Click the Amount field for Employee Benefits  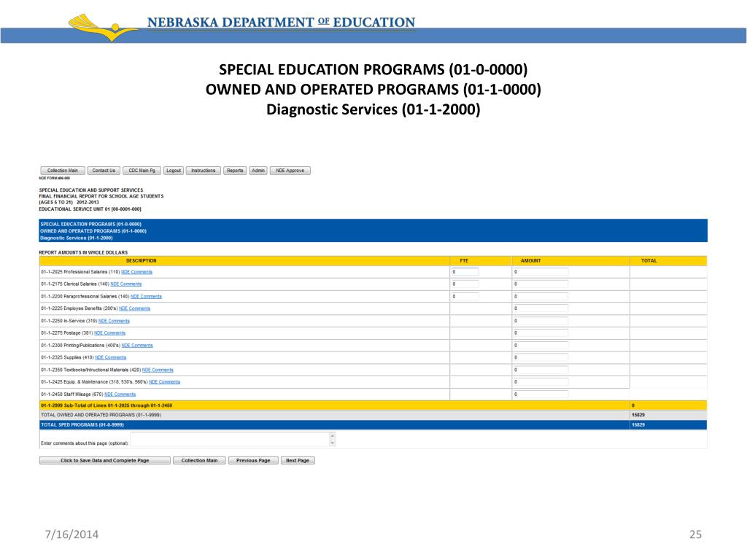pos(541,308)
